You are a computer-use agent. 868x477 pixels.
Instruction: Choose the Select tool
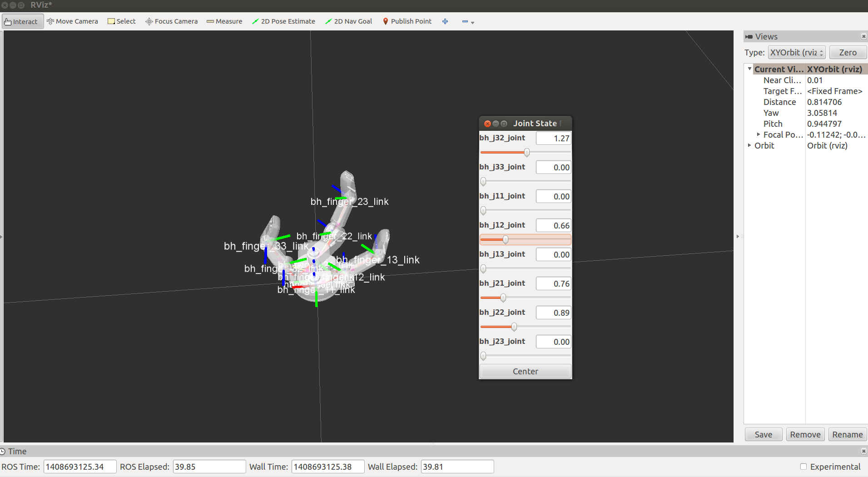pyautogui.click(x=121, y=21)
